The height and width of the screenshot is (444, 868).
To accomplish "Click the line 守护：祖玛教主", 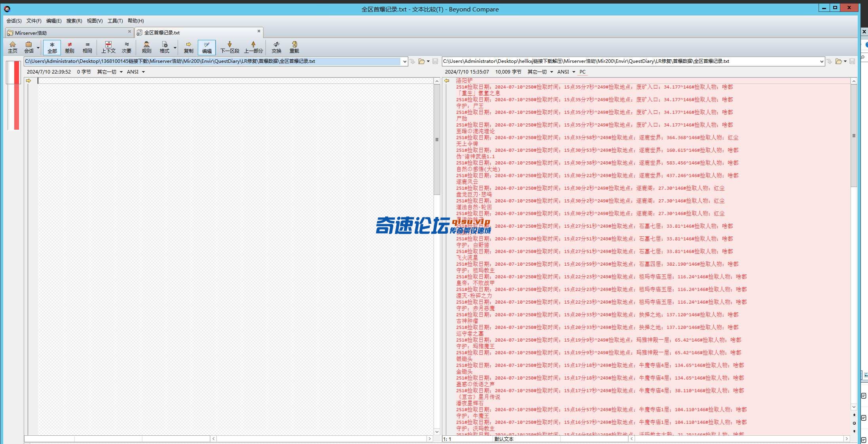I will (475, 270).
